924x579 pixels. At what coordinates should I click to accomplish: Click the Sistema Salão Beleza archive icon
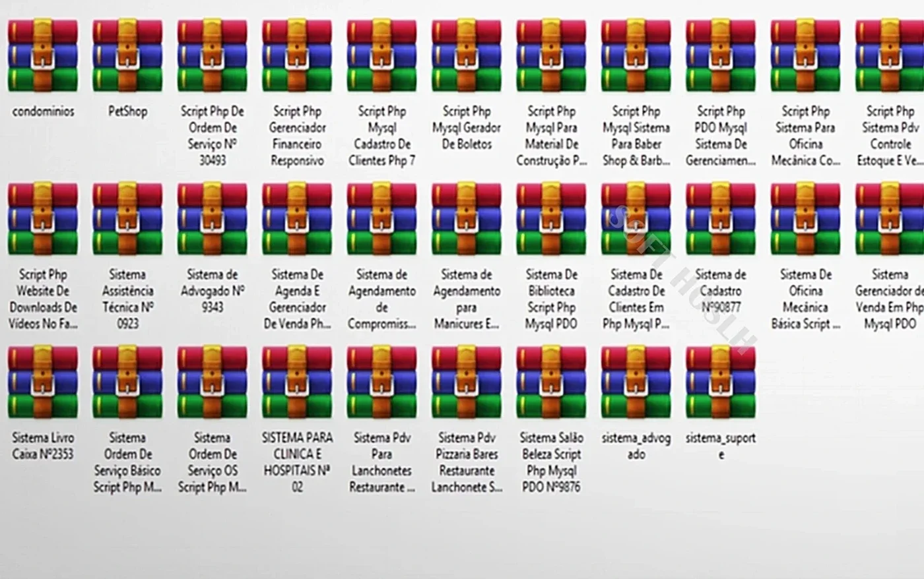coord(551,382)
